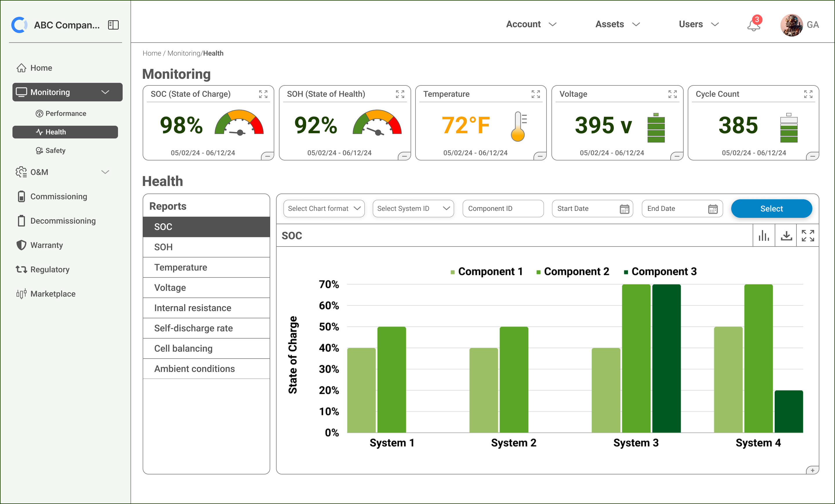Open the Assets dropdown
The height and width of the screenshot is (504, 835).
pos(618,24)
